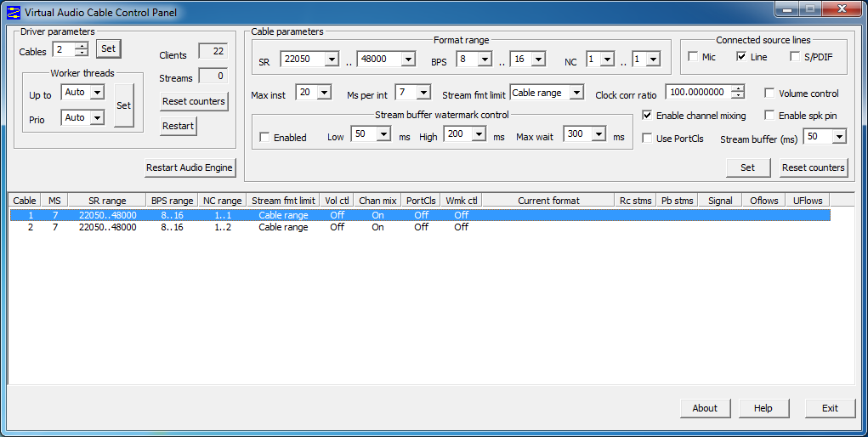
Task: Select cable 2 row in list
Action: pyautogui.click(x=420, y=227)
